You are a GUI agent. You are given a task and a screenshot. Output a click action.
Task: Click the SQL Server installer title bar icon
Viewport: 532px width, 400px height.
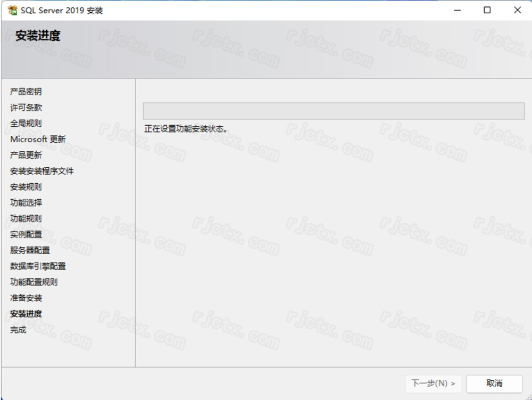[12, 10]
